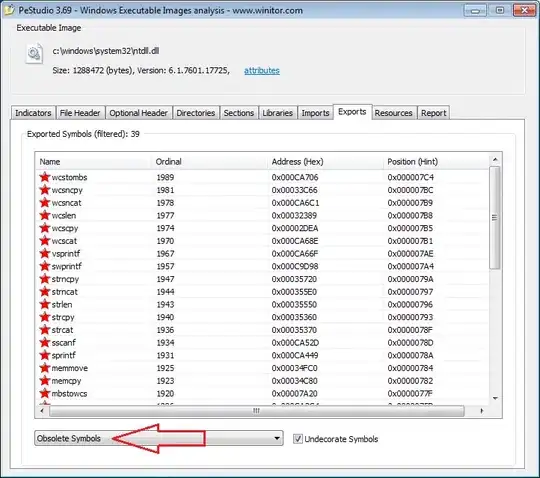
Task: Switch to the Imports tab
Action: tap(315, 113)
